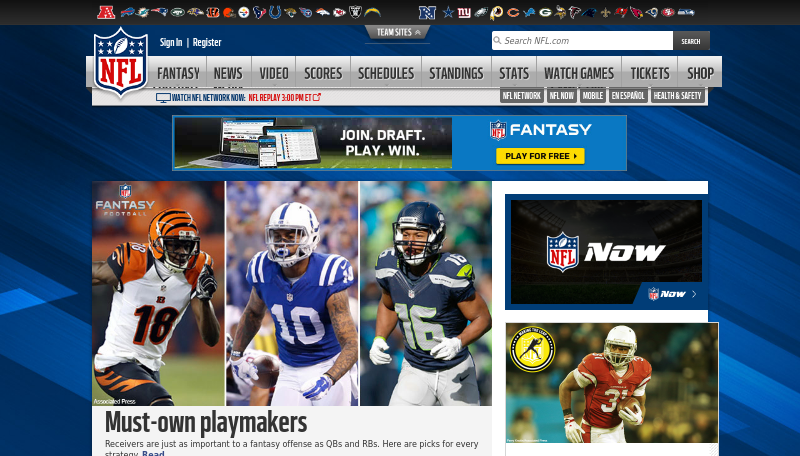Open the Standings menu
Viewport: 800px width, 456px height.
[456, 73]
